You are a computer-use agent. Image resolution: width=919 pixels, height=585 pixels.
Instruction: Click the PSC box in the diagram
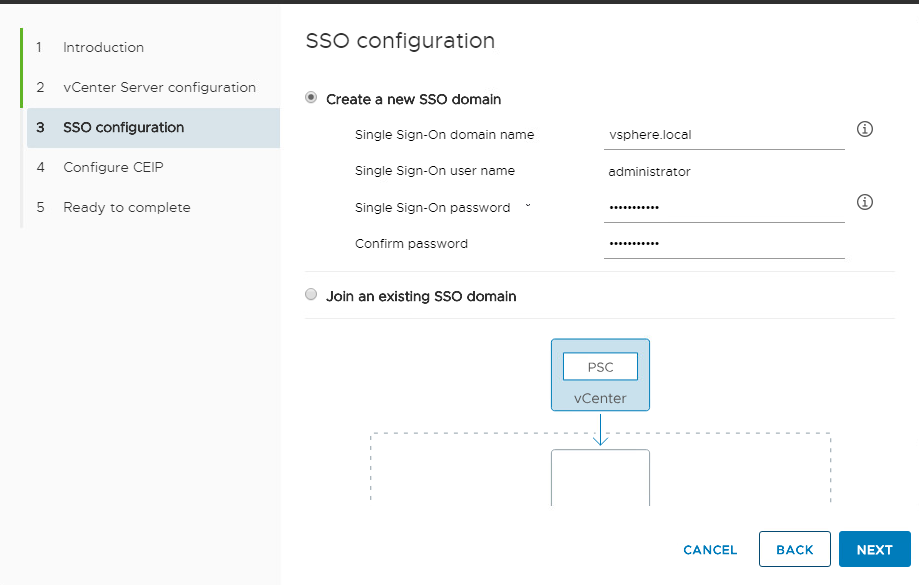pyautogui.click(x=600, y=367)
